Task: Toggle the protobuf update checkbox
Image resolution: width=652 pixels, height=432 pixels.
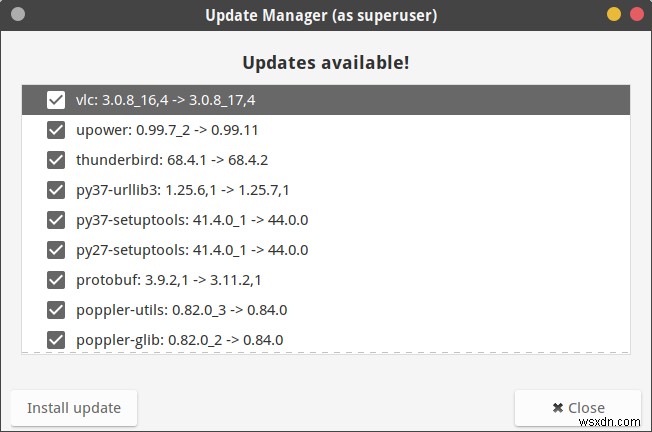Action: pos(56,280)
